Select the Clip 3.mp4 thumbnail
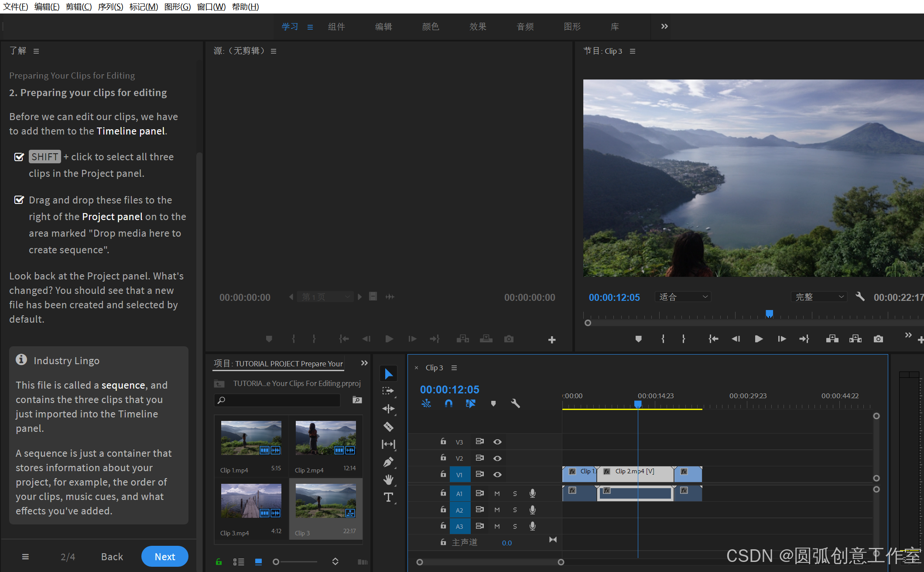The image size is (924, 572). click(x=251, y=500)
